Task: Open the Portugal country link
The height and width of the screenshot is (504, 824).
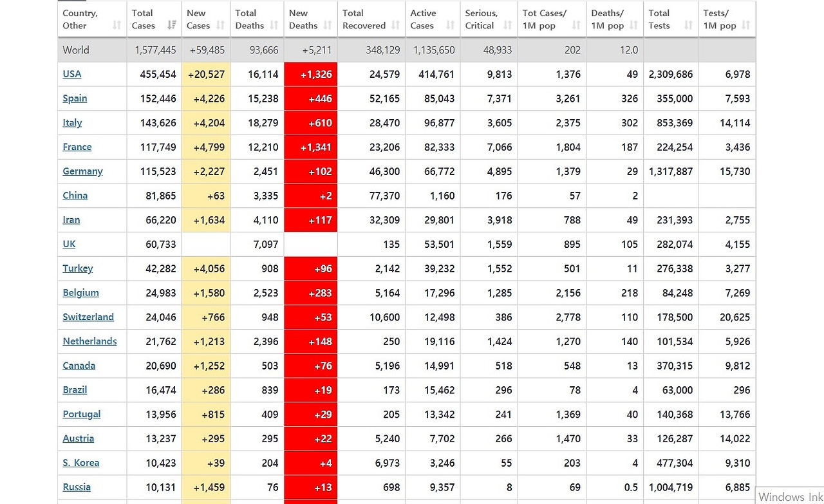Action: [82, 415]
